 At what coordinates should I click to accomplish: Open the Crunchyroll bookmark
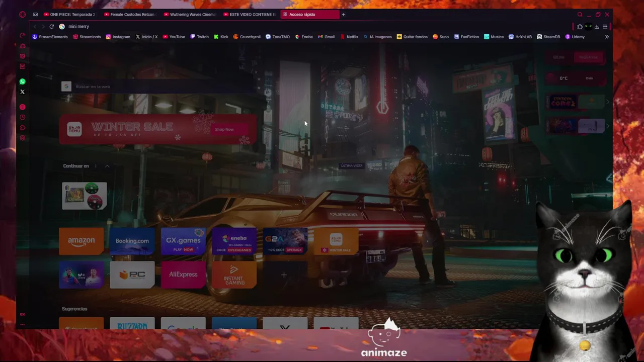[x=247, y=37]
